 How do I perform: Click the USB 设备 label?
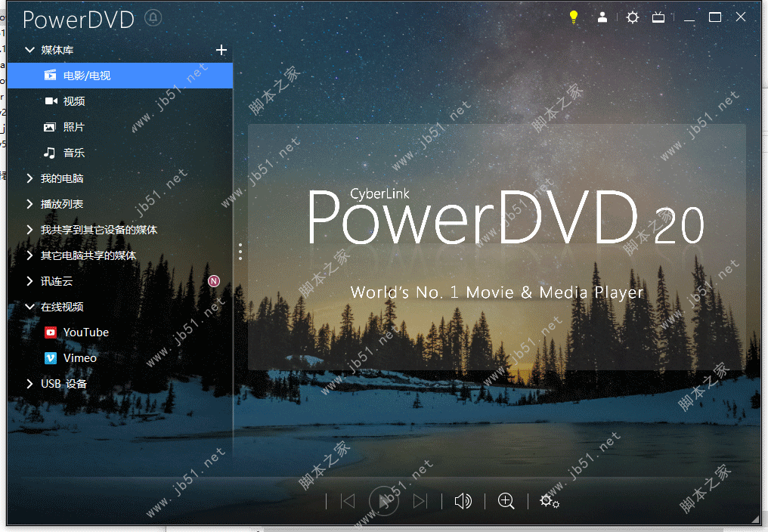click(x=63, y=384)
